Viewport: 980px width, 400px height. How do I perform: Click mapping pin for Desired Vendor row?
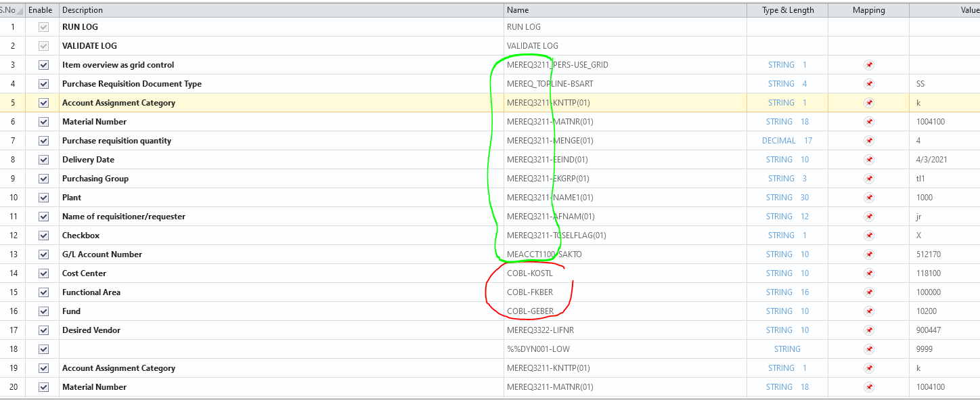pyautogui.click(x=869, y=330)
